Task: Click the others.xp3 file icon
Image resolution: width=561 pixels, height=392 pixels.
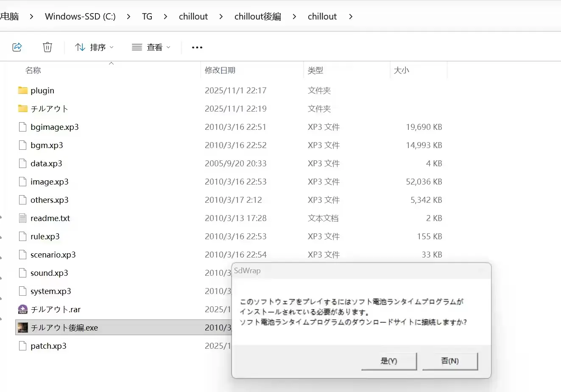Action: pos(23,200)
